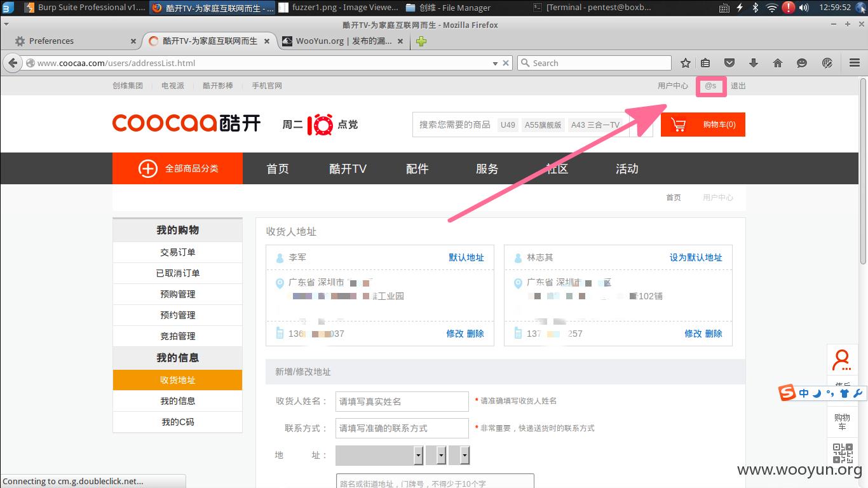Click the 收货人姓名 input field

402,401
